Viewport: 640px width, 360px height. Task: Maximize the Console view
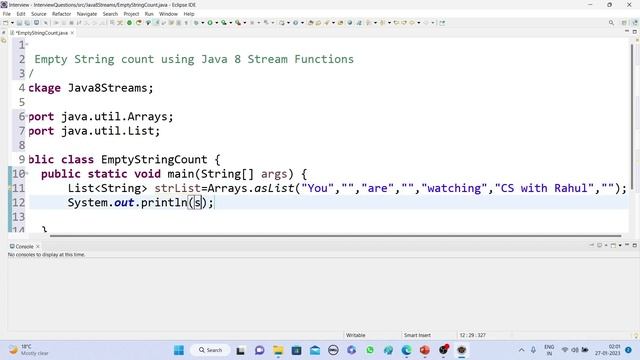coord(634,245)
